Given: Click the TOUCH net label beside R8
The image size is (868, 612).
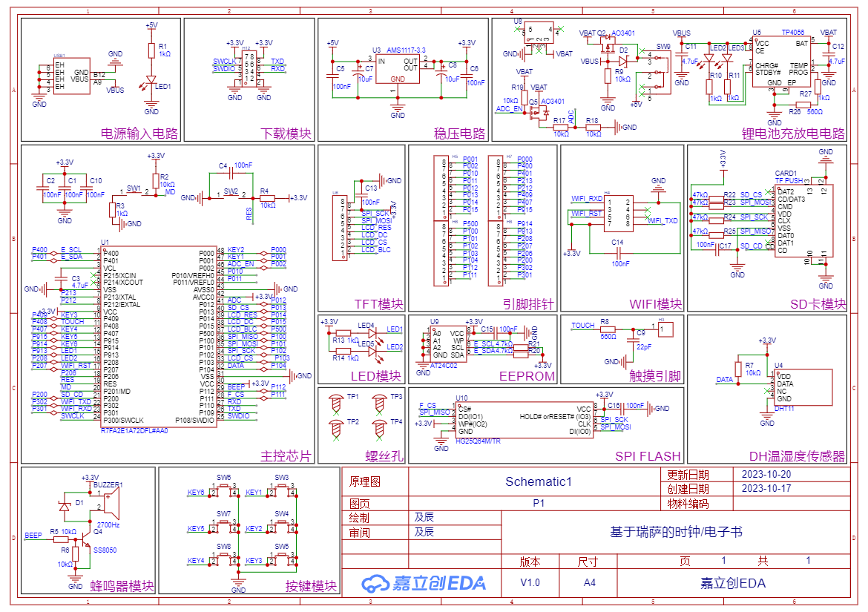Looking at the screenshot, I should 583,326.
